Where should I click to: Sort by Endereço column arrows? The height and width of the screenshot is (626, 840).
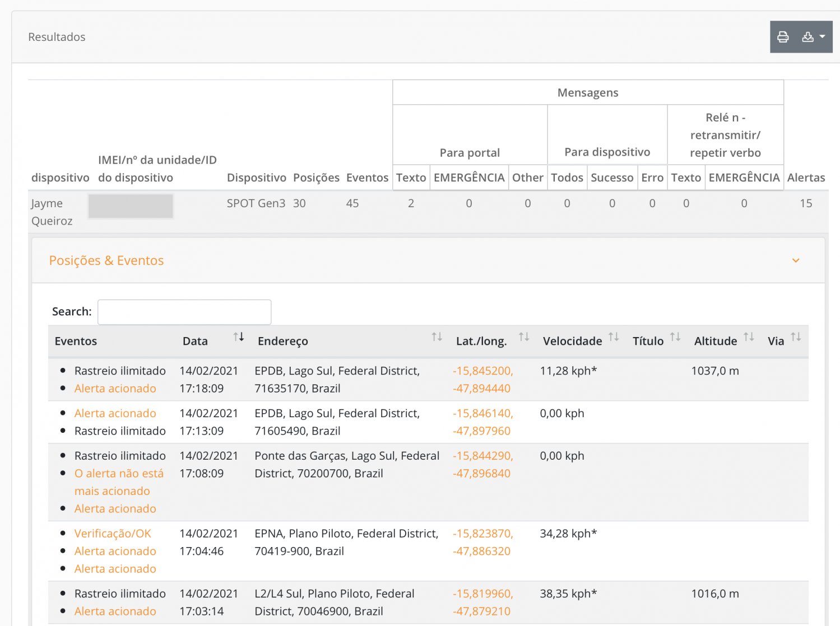coord(437,337)
